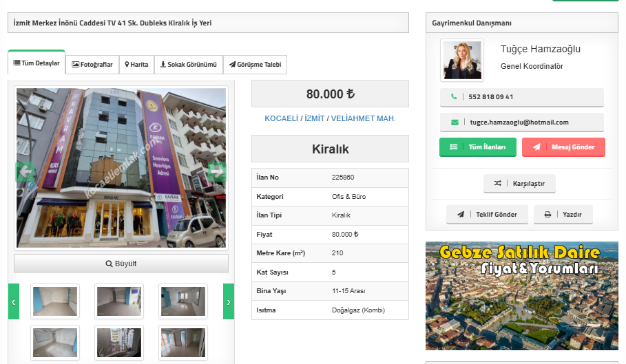Image resolution: width=626 pixels, height=364 pixels.
Task: Click the red Mesaj Gönder button
Action: [563, 147]
